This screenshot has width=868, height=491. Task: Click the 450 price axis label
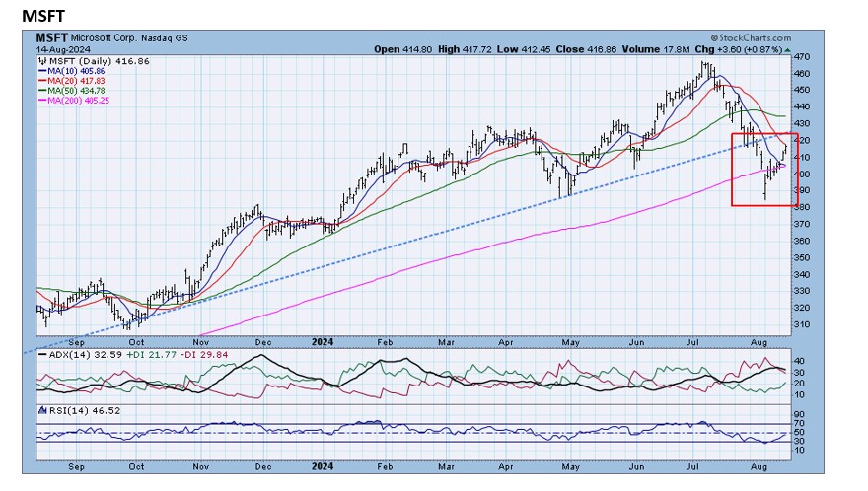click(x=803, y=90)
